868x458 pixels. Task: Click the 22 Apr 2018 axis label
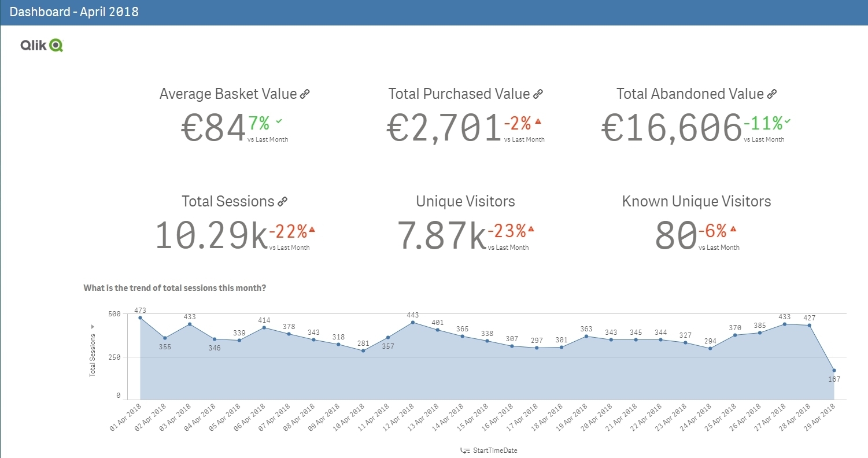tap(647, 418)
